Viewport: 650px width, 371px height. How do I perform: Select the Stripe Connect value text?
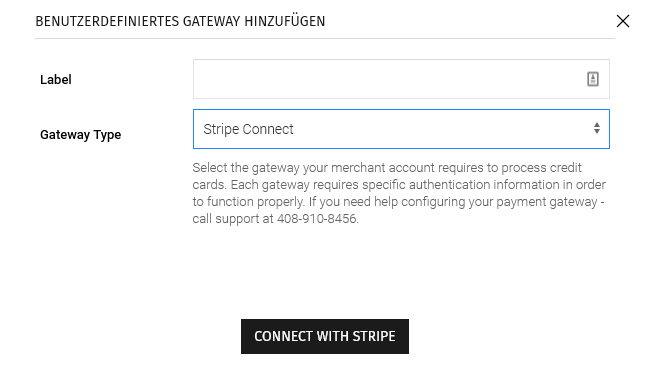[x=248, y=129]
